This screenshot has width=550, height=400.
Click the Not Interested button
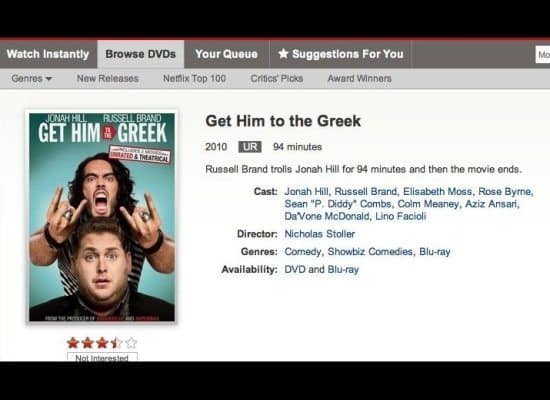[102, 357]
